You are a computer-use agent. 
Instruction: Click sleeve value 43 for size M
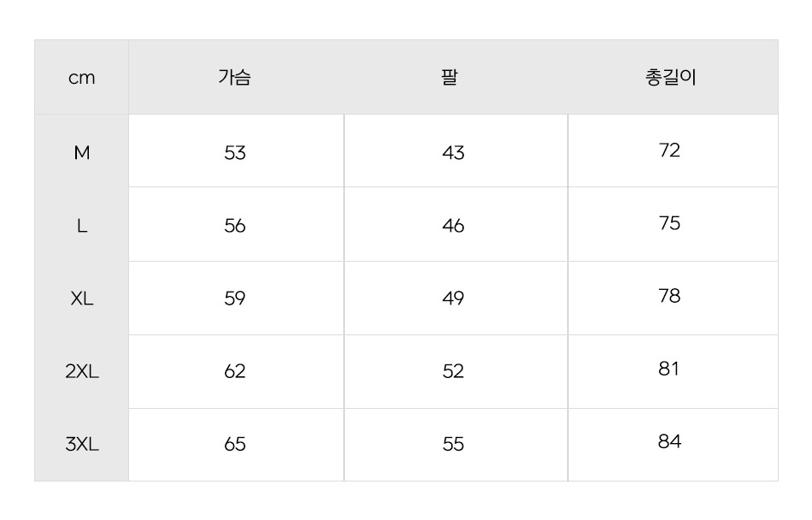tap(453, 153)
